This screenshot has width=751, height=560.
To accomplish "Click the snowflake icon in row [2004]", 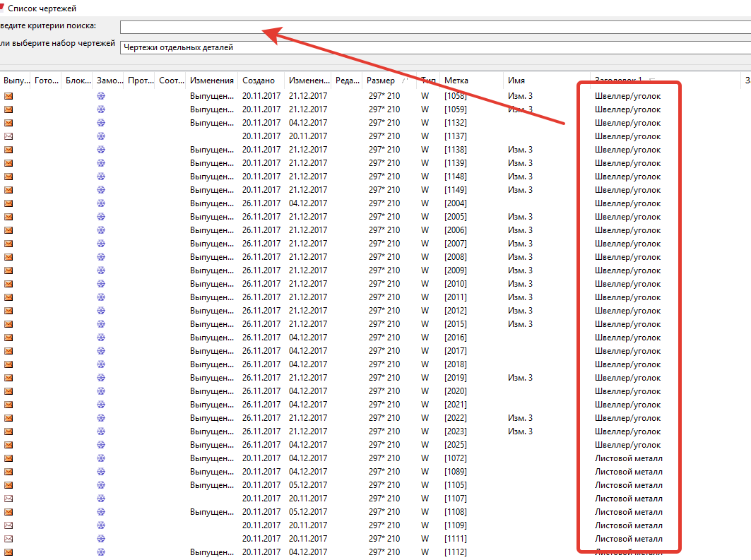I will [x=101, y=203].
